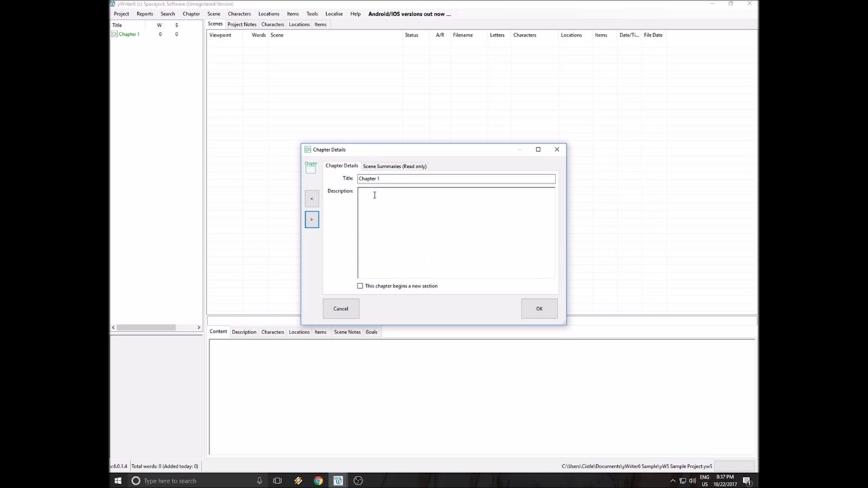Cancel the Chapter Details dialog

coord(340,309)
